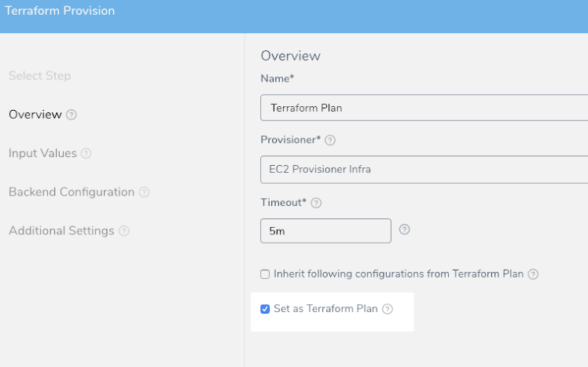Click the Name* field label
This screenshot has width=588, height=367.
point(277,79)
